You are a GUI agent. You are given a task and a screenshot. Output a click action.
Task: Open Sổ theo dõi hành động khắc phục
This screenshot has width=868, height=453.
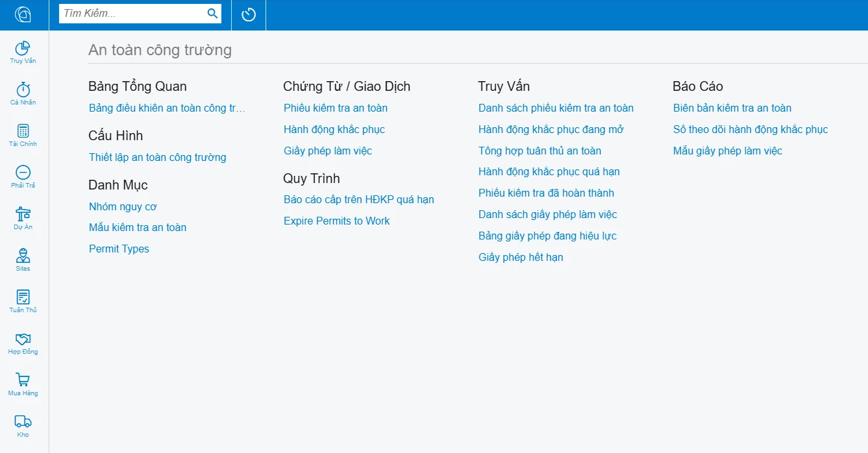tap(750, 130)
